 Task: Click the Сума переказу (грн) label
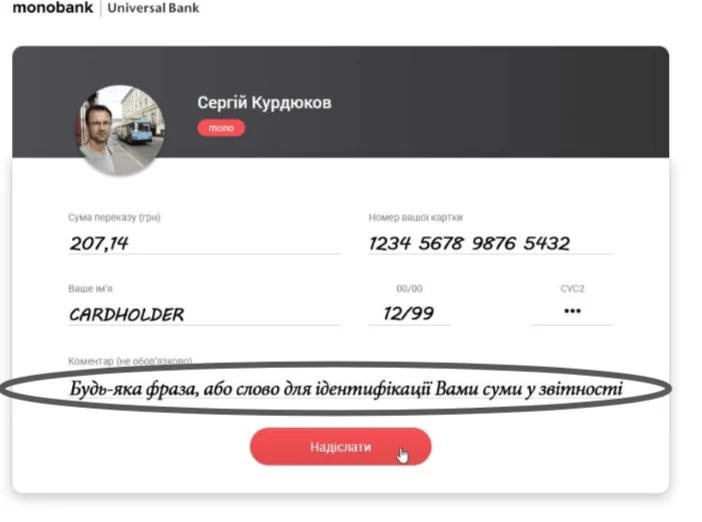point(114,218)
